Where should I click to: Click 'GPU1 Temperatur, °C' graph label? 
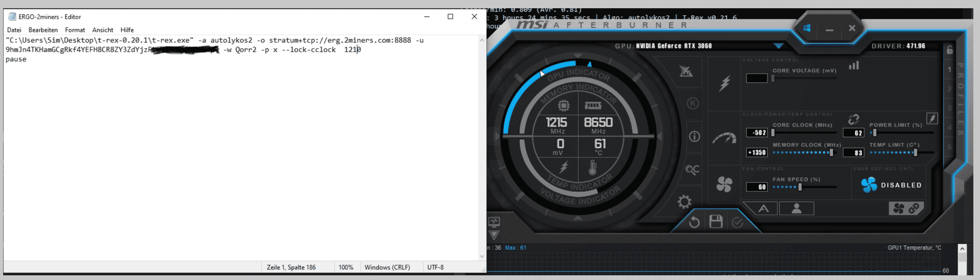tap(914, 247)
